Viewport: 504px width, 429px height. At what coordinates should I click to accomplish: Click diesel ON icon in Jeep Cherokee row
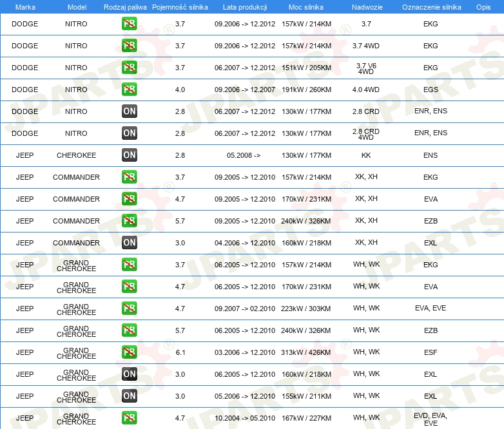129,155
